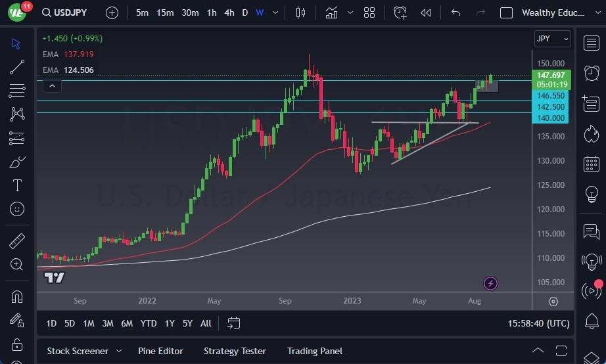Viewport: 606px width, 364px height.
Task: Open the alerts alarm clock panel
Action: coord(591,72)
